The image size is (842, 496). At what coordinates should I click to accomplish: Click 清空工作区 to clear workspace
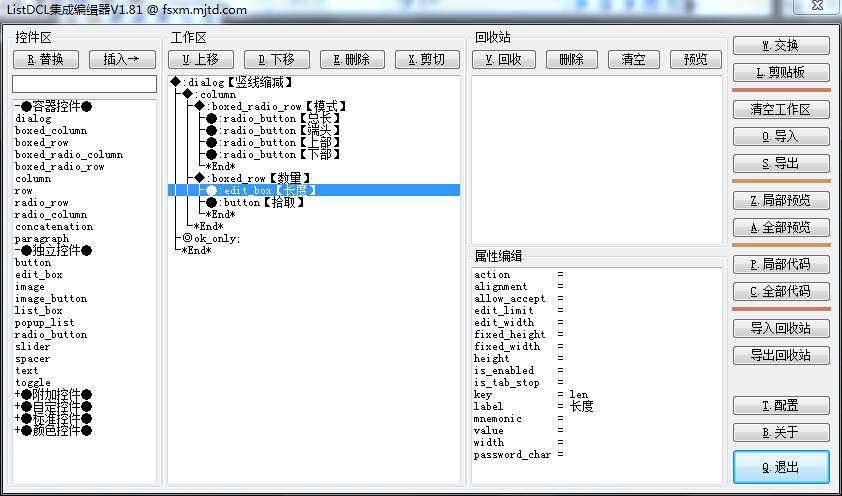(x=781, y=110)
